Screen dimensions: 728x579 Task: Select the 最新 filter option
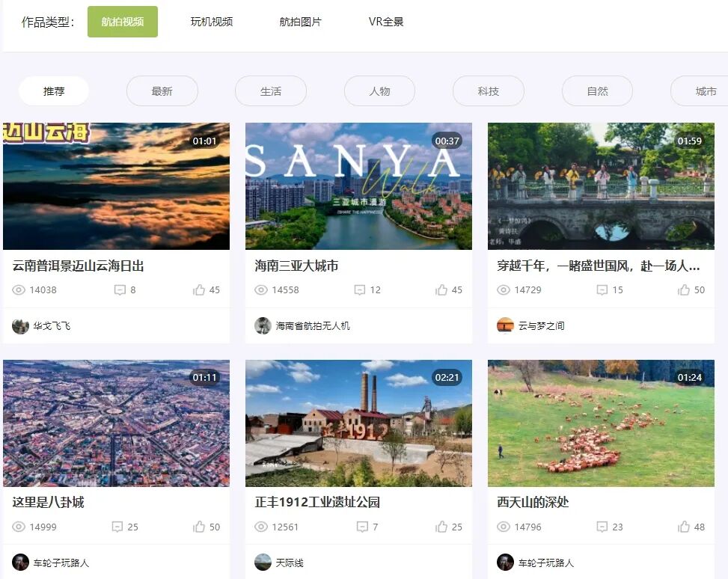pyautogui.click(x=162, y=91)
